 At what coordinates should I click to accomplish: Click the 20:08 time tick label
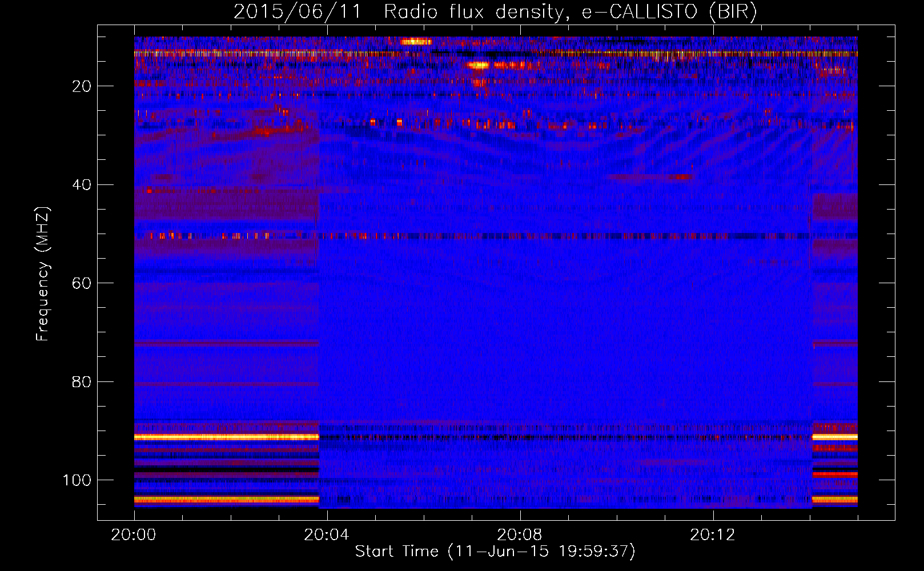(x=520, y=535)
